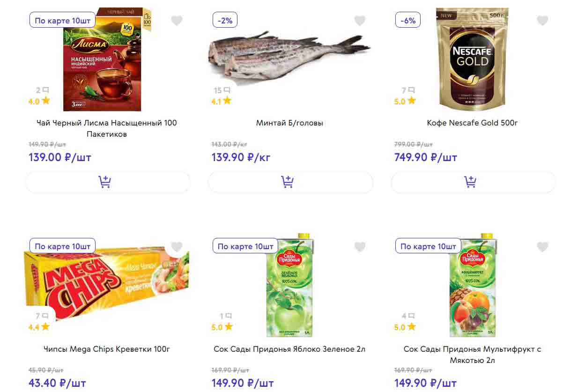Toggle heart on green apple juice
Screen dimensions: 570x392
(x=360, y=247)
